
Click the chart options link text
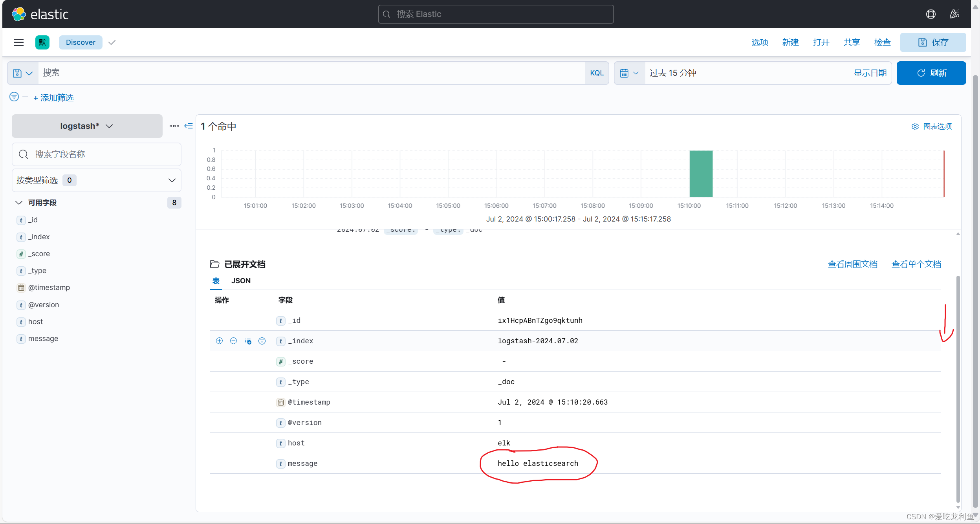pyautogui.click(x=937, y=126)
